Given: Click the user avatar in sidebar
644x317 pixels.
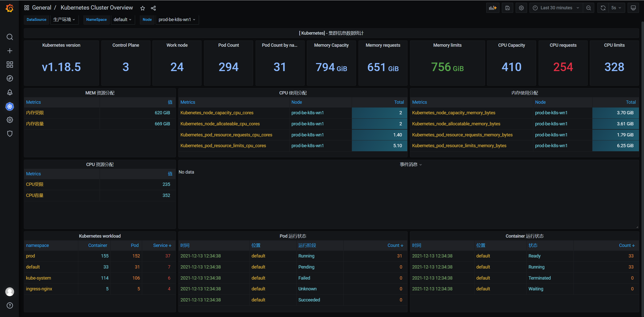Looking at the screenshot, I should pos(10,292).
